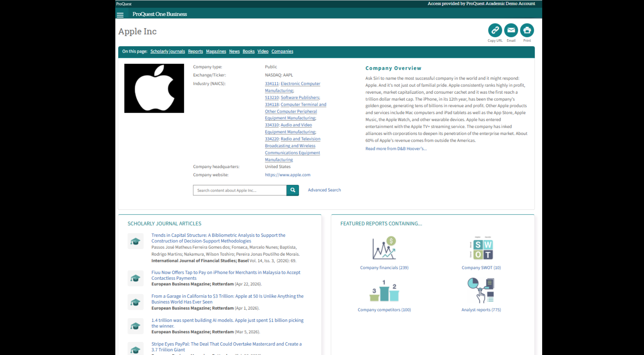Click FEATURED REPORTS CONTAINING heading

tap(381, 223)
